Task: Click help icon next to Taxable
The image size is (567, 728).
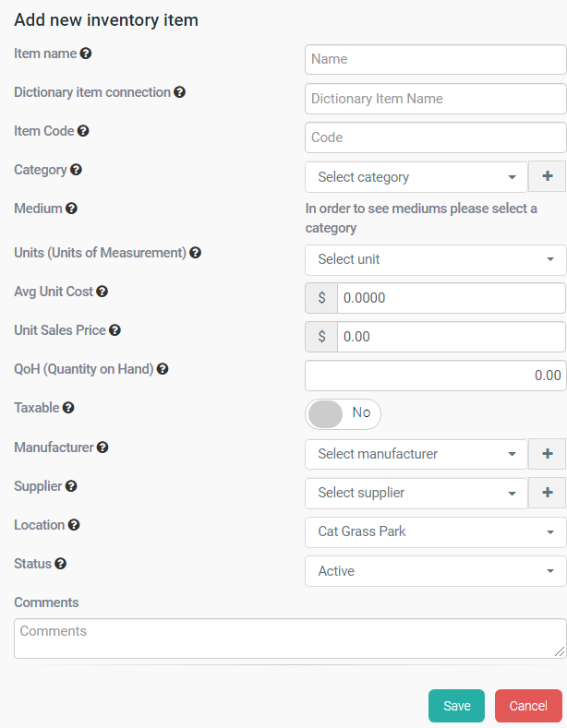Action: (68, 407)
